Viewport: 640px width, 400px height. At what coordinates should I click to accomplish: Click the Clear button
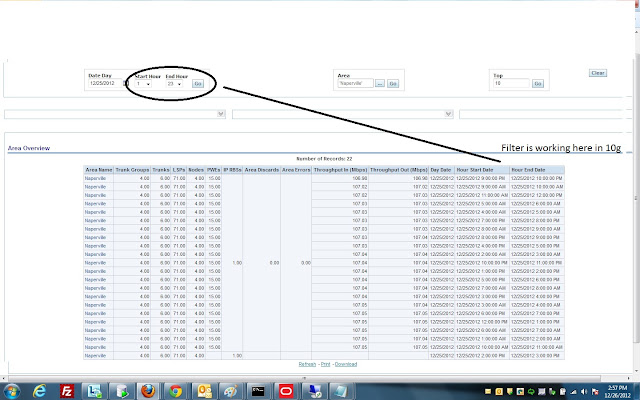coord(598,73)
